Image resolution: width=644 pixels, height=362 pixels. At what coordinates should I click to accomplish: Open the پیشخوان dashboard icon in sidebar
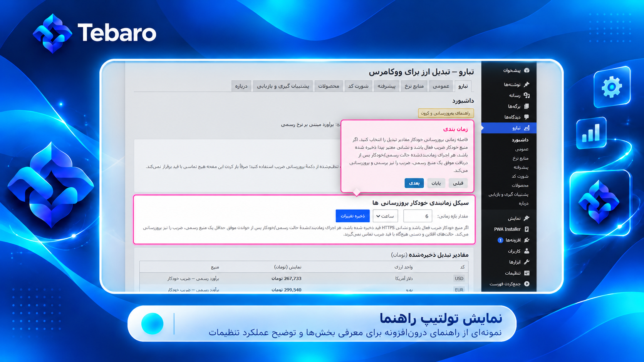527,70
